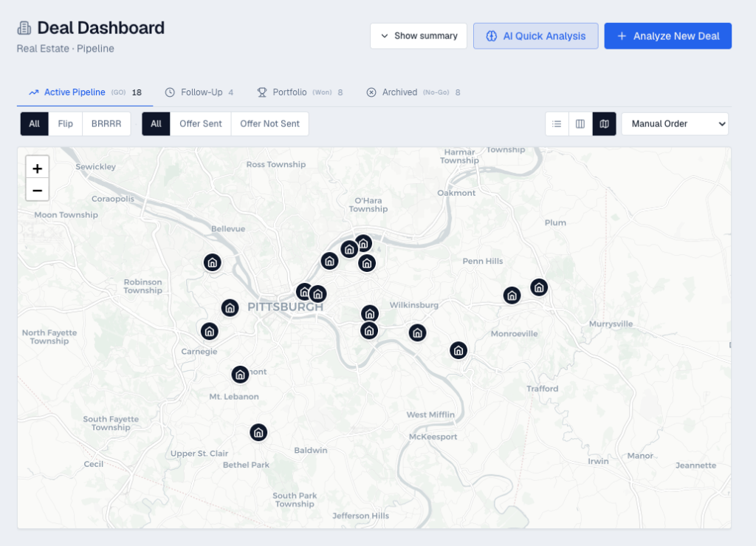Viewport: 756px width, 546px height.
Task: Click property marker near Bellevue
Action: [x=212, y=262]
